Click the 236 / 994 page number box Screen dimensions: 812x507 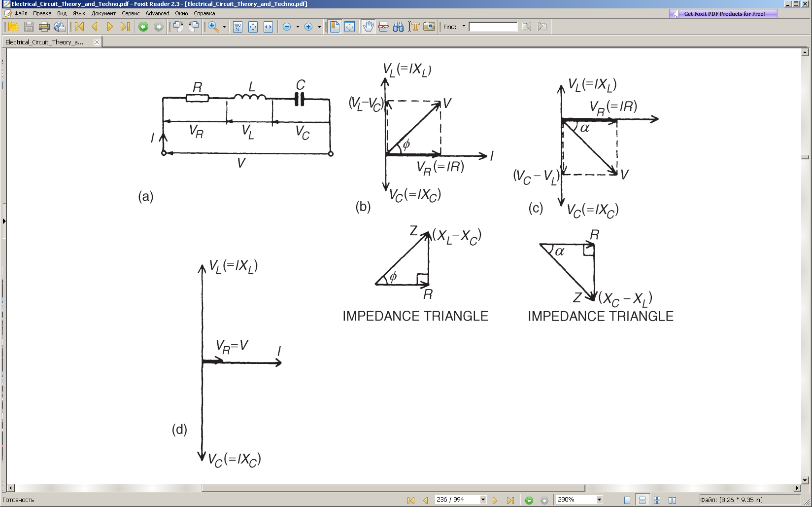pos(457,500)
